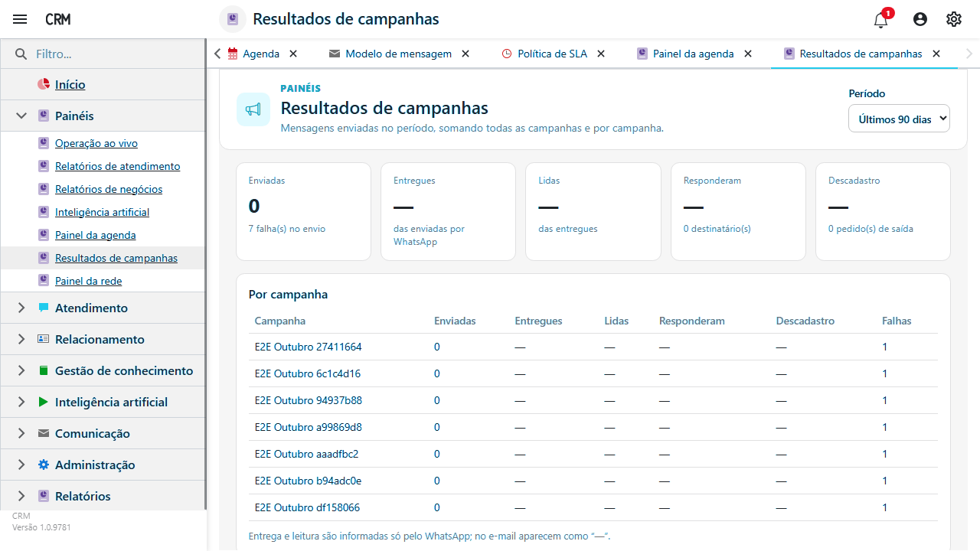Click the Inteligência artificial submenu item icon
The height and width of the screenshot is (551, 980).
click(x=44, y=212)
